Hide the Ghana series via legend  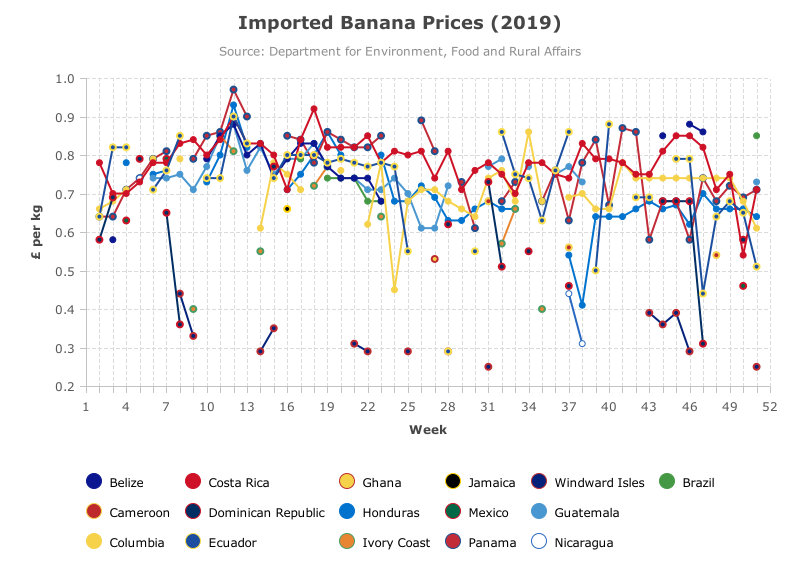coord(370,482)
